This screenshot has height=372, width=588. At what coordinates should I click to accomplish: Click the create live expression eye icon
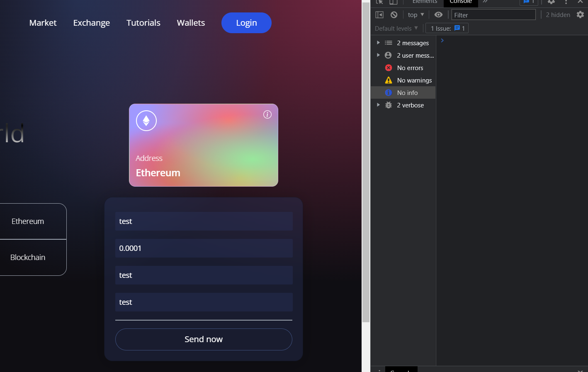[438, 15]
